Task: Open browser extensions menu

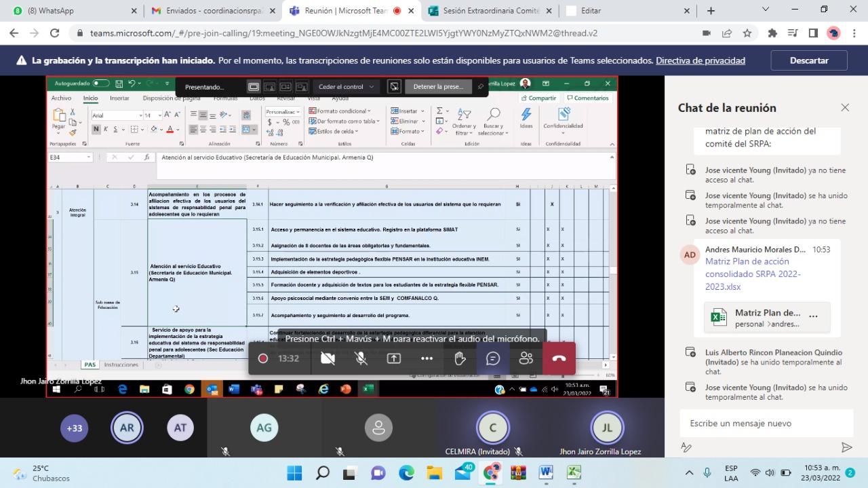Action: tap(772, 33)
